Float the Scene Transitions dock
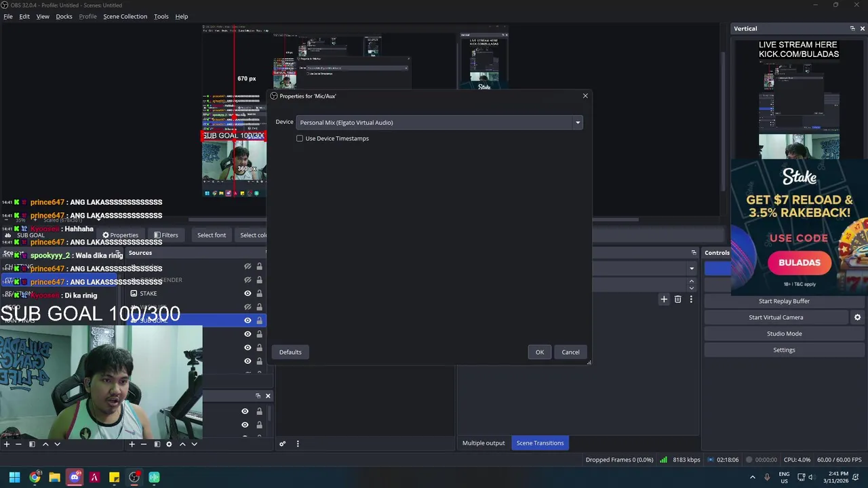Image resolution: width=868 pixels, height=488 pixels. 693,253
